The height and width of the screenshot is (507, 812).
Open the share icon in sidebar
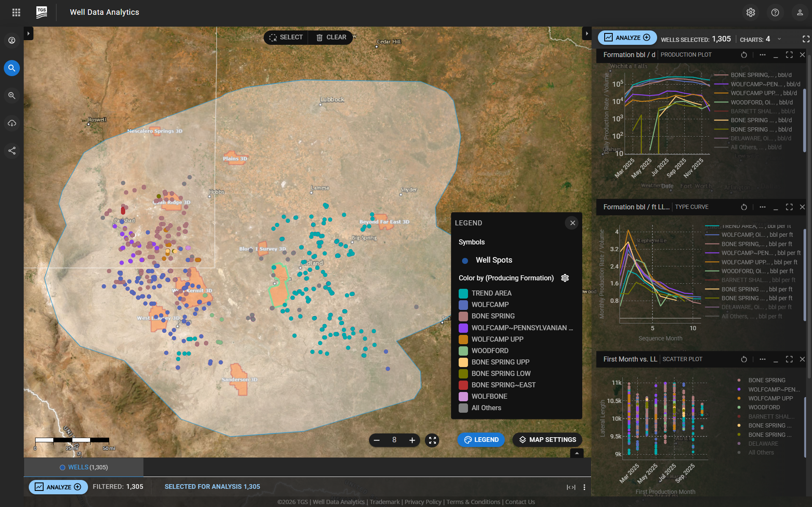12,151
